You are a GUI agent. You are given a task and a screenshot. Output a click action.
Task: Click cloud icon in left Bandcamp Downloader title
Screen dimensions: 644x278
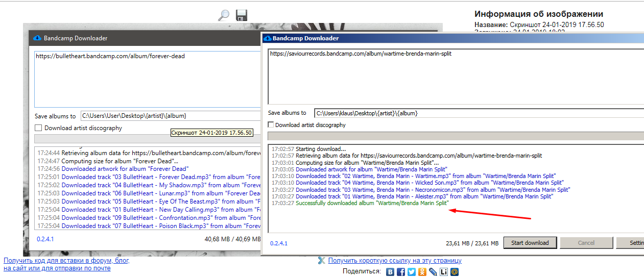(x=37, y=38)
